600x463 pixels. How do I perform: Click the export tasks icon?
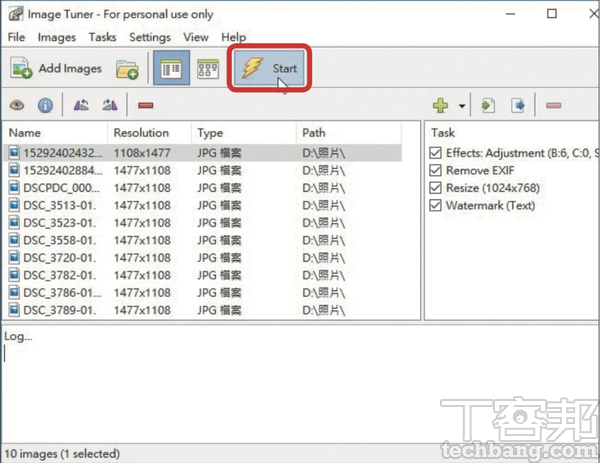pos(518,105)
